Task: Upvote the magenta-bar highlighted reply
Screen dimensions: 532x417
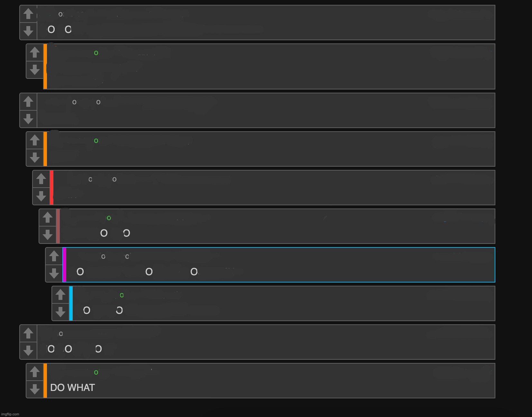Action: 54,256
